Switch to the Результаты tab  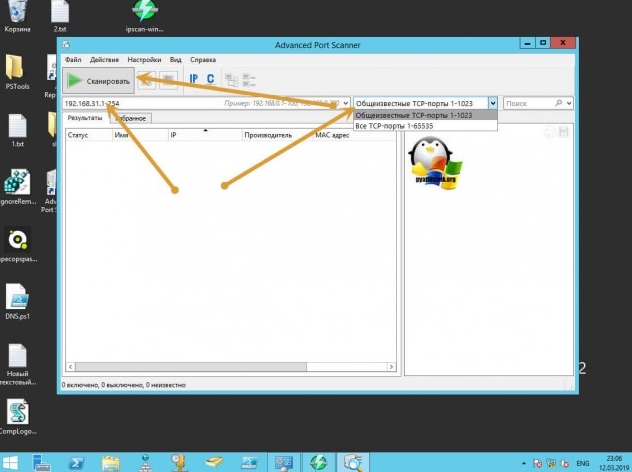coord(84,118)
